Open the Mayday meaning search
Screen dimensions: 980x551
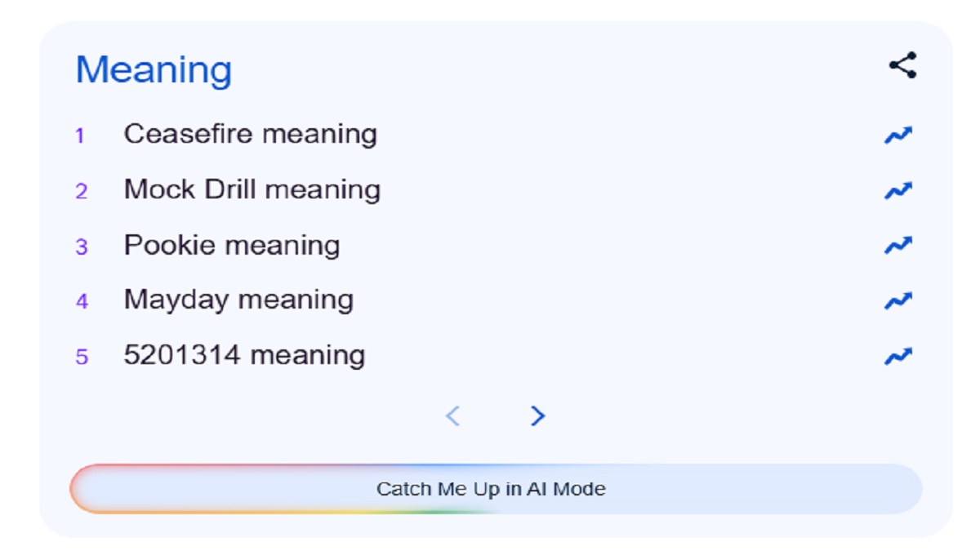click(238, 300)
